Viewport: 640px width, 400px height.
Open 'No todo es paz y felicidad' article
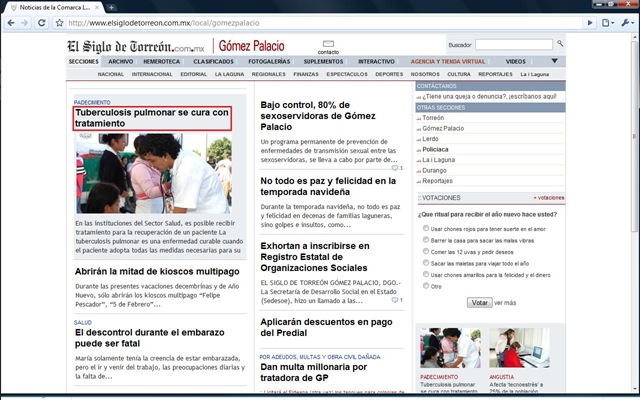(328, 186)
